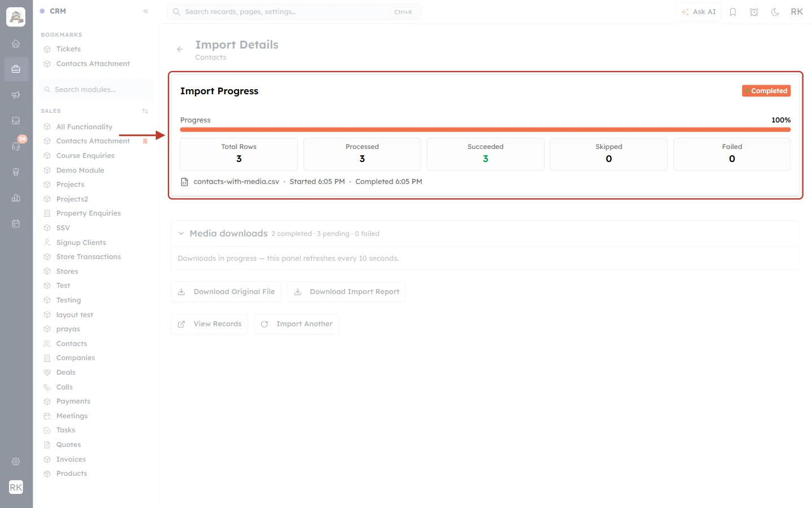Click the Import Another button

[296, 324]
